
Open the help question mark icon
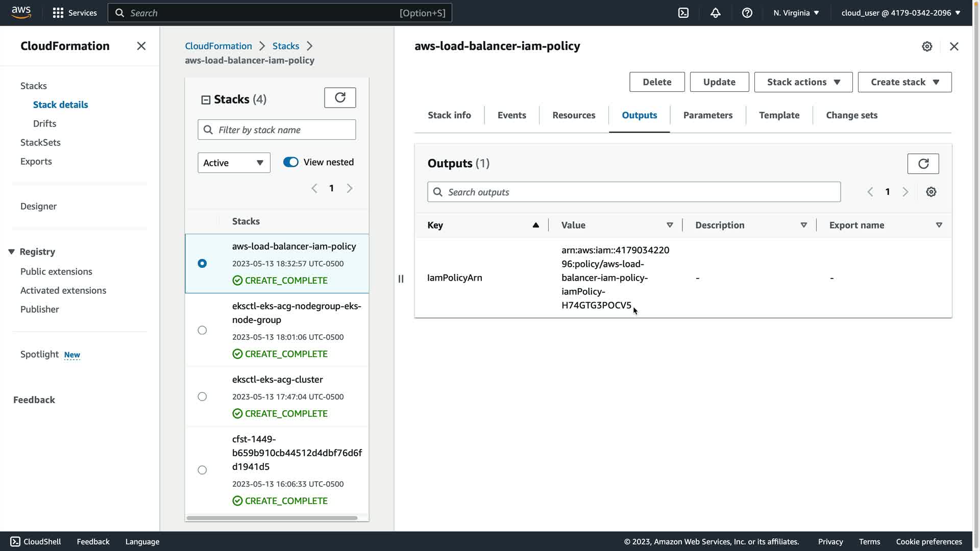click(747, 13)
